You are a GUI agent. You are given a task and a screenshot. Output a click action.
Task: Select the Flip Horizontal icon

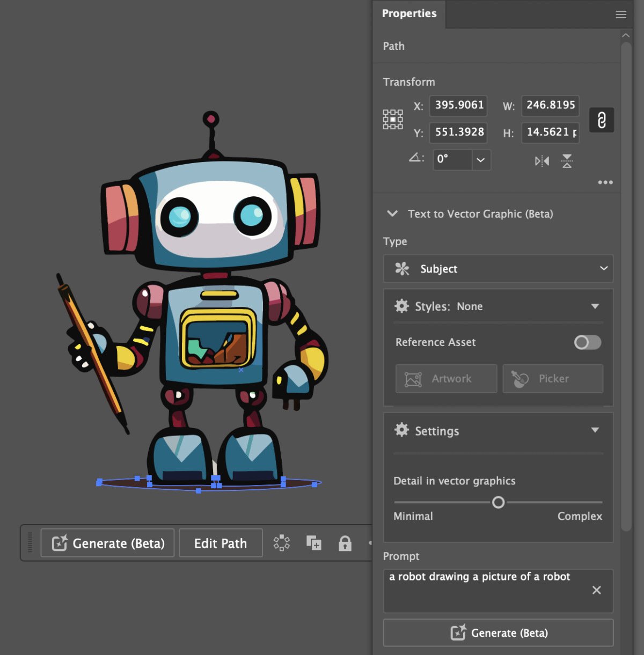click(x=541, y=160)
